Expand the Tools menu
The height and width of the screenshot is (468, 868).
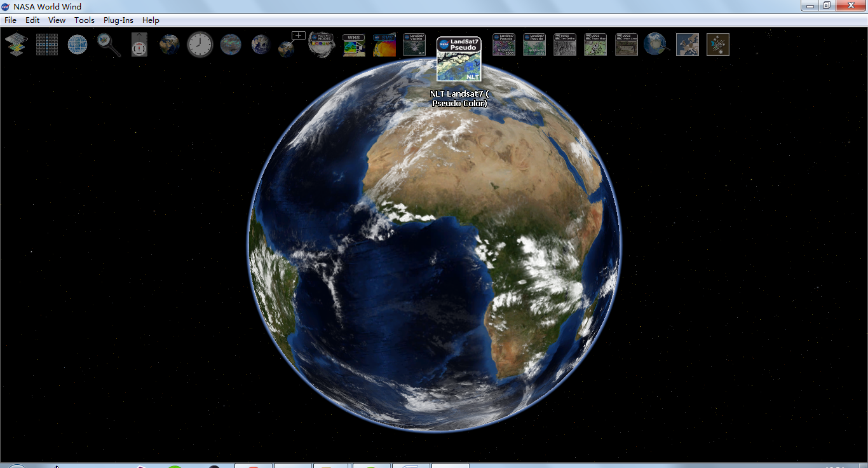(84, 20)
